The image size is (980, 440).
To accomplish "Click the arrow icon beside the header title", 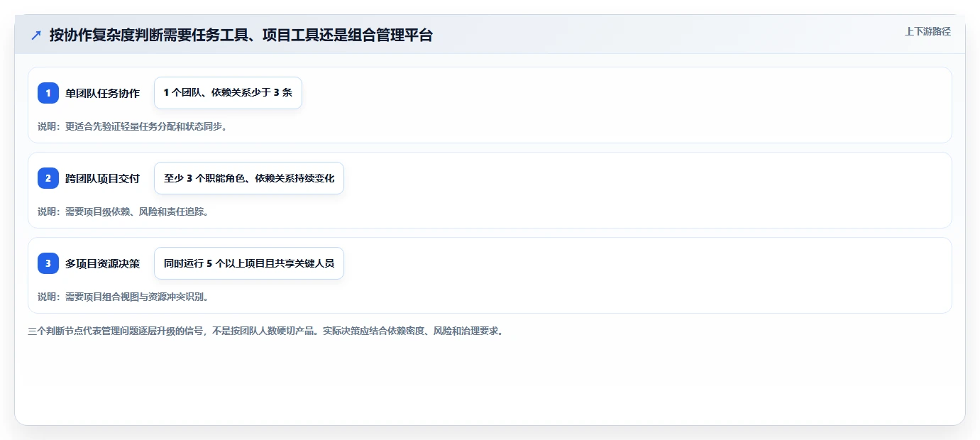I will pos(36,35).
